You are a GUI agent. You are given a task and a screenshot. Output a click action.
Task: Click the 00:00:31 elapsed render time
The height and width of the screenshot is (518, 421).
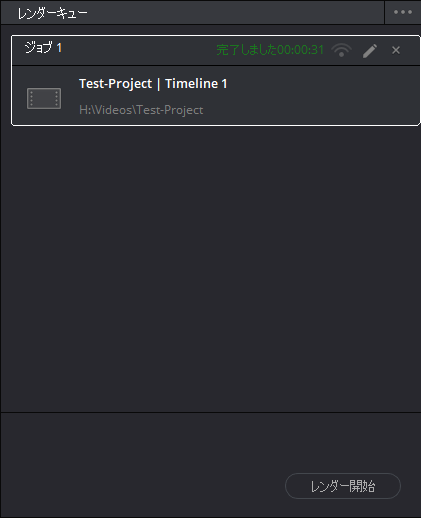pos(300,50)
